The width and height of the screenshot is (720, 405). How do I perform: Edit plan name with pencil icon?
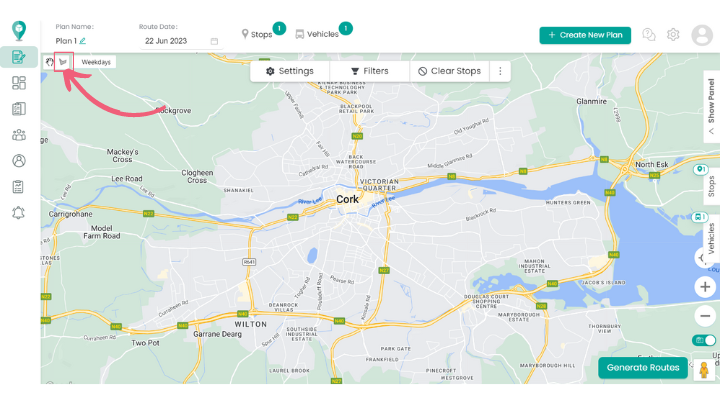tap(83, 41)
